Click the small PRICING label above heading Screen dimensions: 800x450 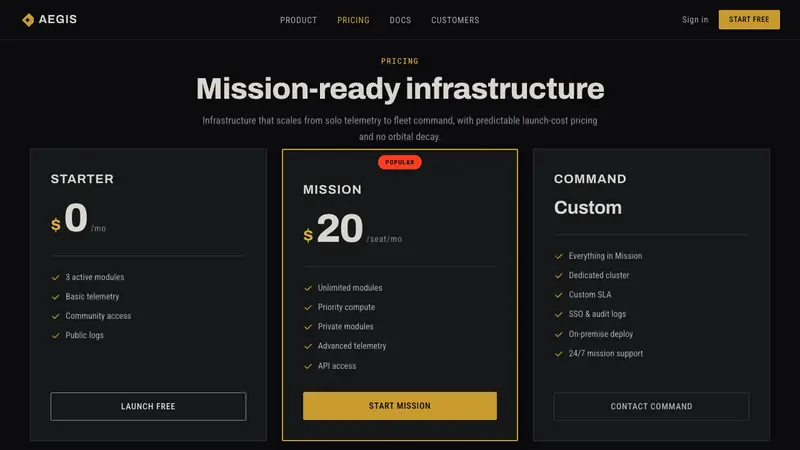[399, 61]
